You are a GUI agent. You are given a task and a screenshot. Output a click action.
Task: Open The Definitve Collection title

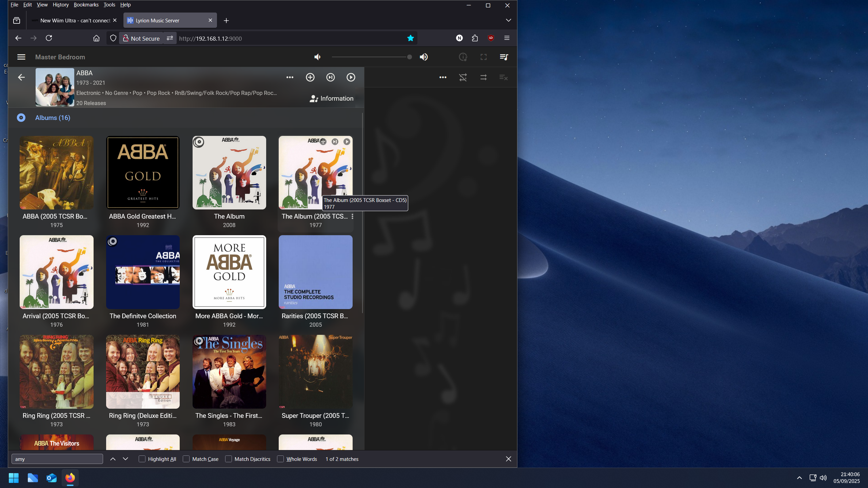[x=143, y=316]
